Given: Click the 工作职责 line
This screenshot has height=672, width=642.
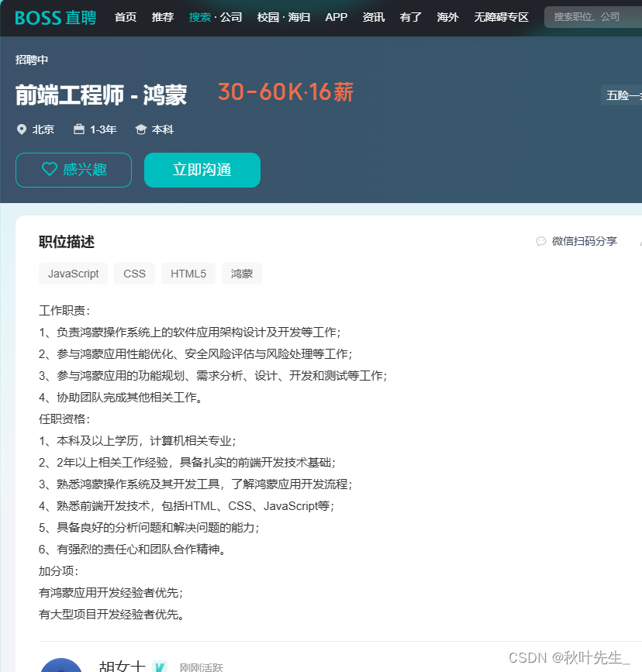Looking at the screenshot, I should [64, 311].
